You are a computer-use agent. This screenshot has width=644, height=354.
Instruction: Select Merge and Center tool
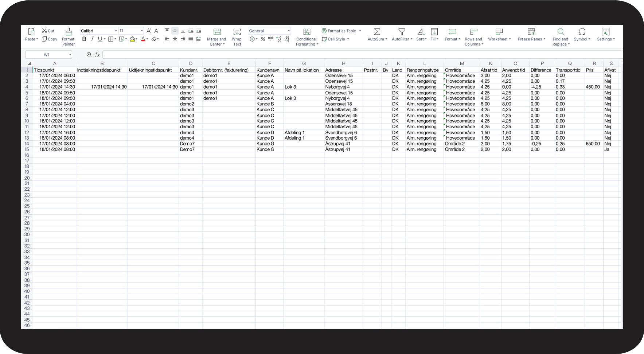pyautogui.click(x=217, y=37)
